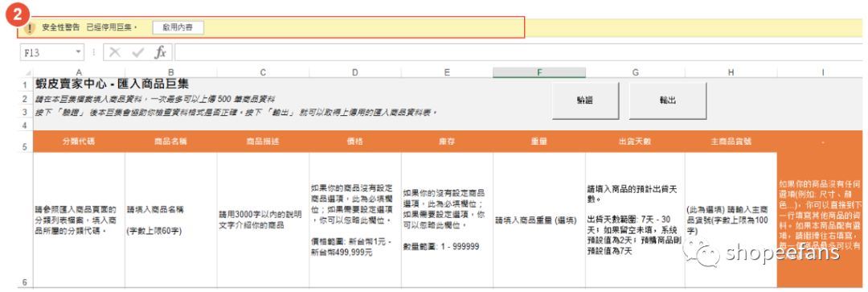Viewport: 868px width, 292px height.
Task: Click the 出貨天數 header cell
Action: pyautogui.click(x=635, y=142)
